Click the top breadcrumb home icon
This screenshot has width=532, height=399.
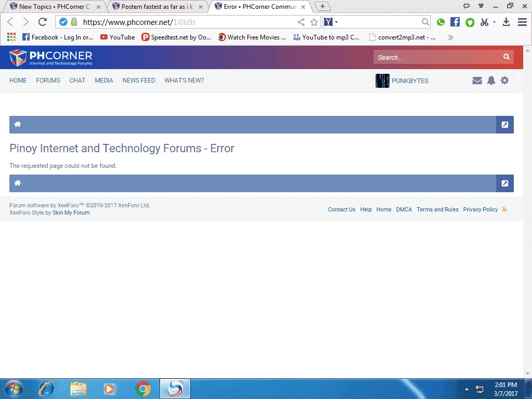(18, 124)
